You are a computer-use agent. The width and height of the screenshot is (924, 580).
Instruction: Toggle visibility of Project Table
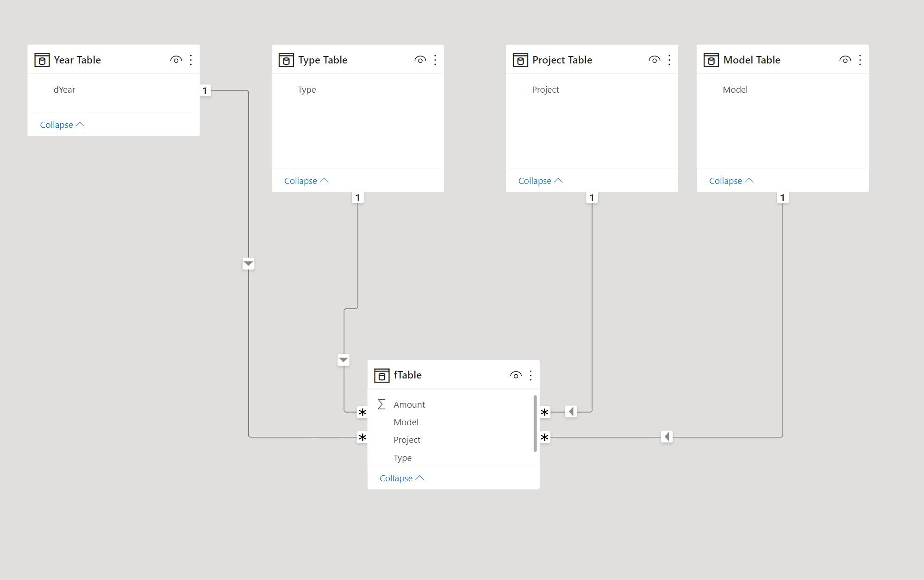pyautogui.click(x=655, y=60)
